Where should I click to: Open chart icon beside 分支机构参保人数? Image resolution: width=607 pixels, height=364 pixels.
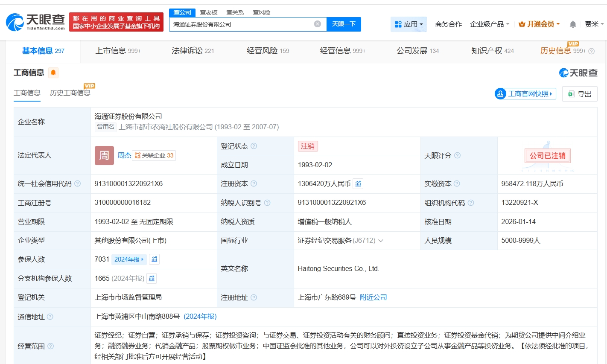[152, 279]
